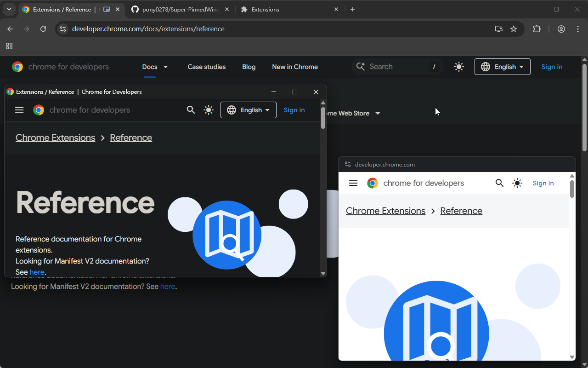Viewport: 588px width, 368px height.
Task: Bookmark this page with the star icon
Action: click(514, 29)
